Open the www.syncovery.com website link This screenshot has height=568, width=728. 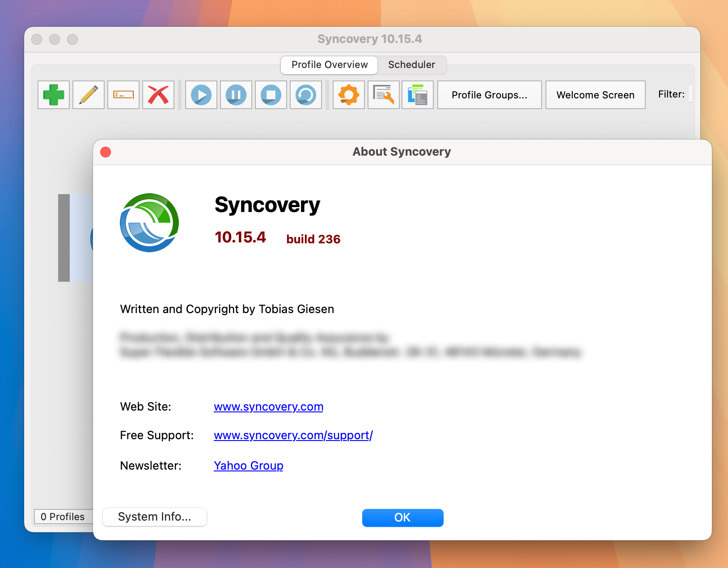coord(269,407)
